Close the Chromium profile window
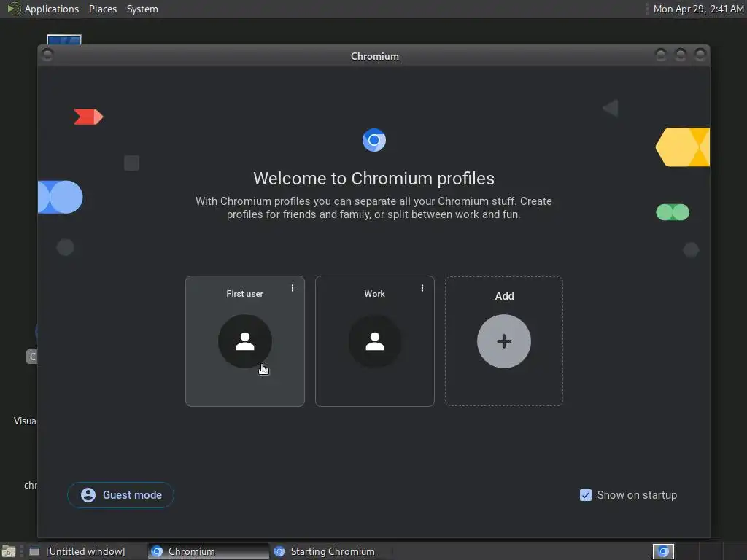Screen dimensions: 747x560 [x=700, y=55]
